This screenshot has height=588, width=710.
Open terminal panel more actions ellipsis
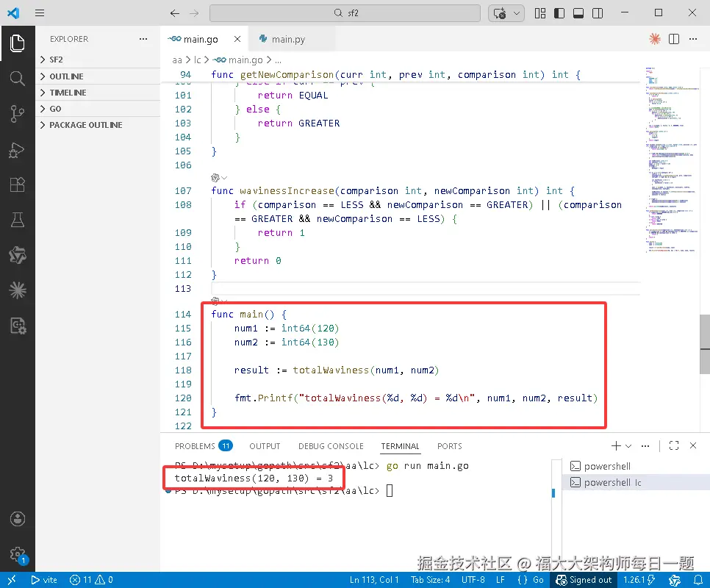[x=645, y=446]
